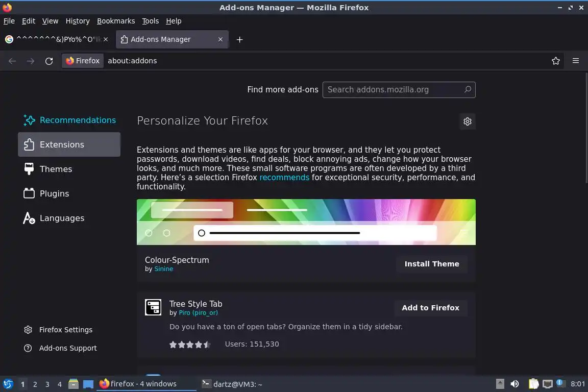This screenshot has height=392, width=588.
Task: Switch to workspace 2 in the pager
Action: (x=35, y=384)
